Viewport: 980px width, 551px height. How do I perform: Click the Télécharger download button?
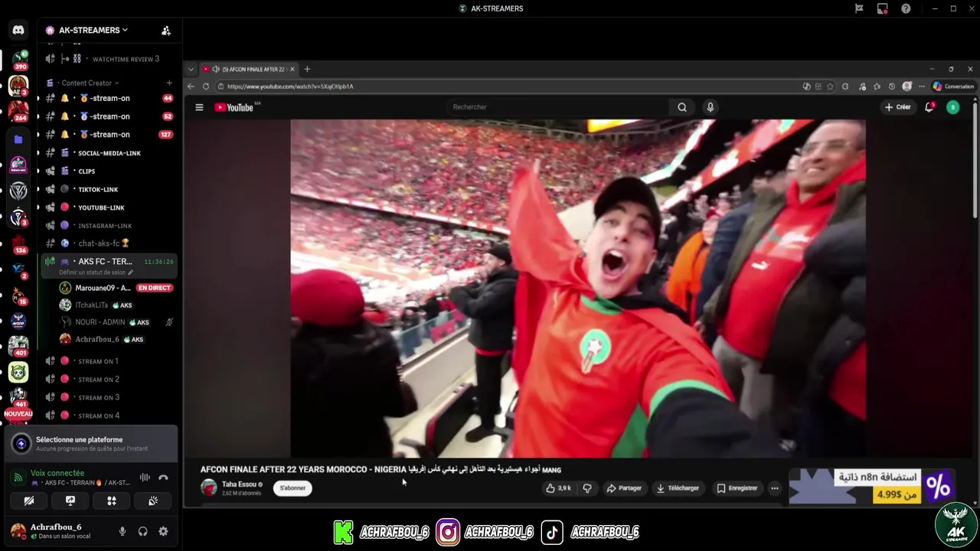pyautogui.click(x=678, y=488)
